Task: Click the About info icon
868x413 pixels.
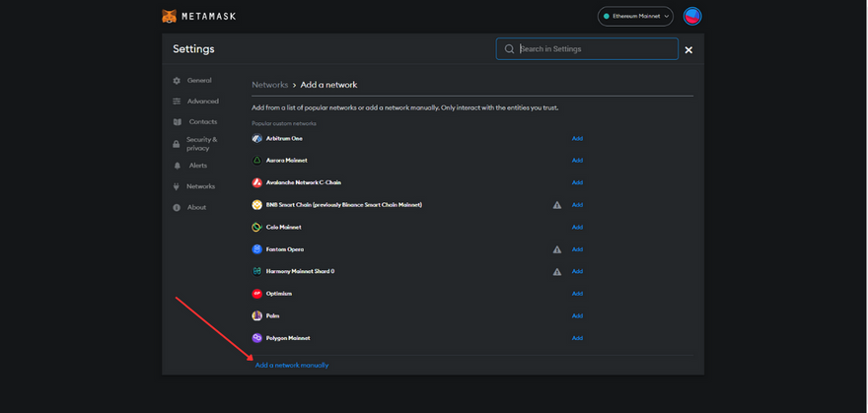Action: [178, 207]
